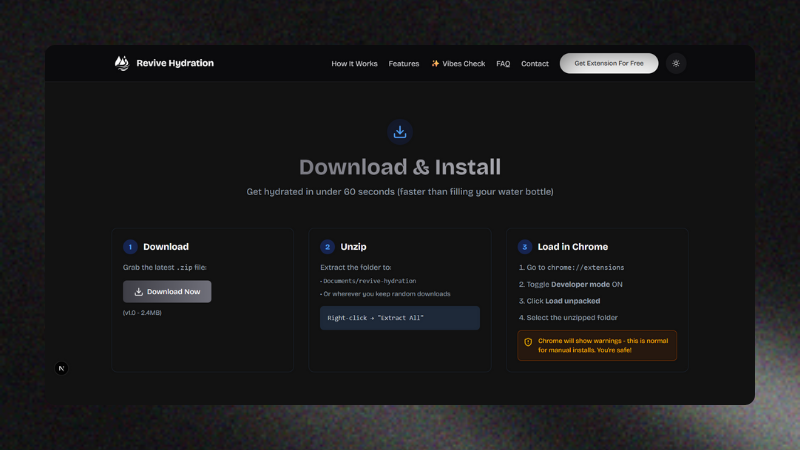Click the 'Right-click → Extract All' code box
This screenshot has width=800, height=450.
(x=400, y=318)
